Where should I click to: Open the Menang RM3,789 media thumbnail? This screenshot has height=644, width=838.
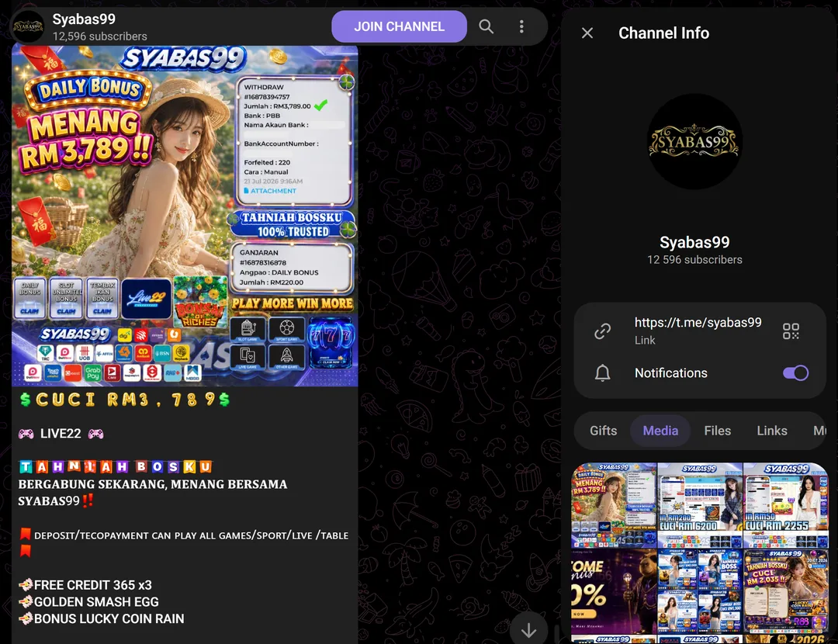[614, 505]
